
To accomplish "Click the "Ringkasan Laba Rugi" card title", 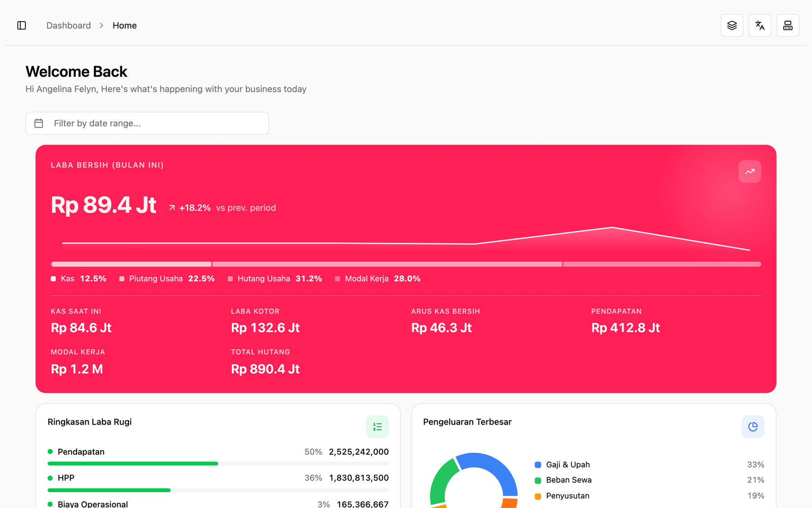I will 90,422.
